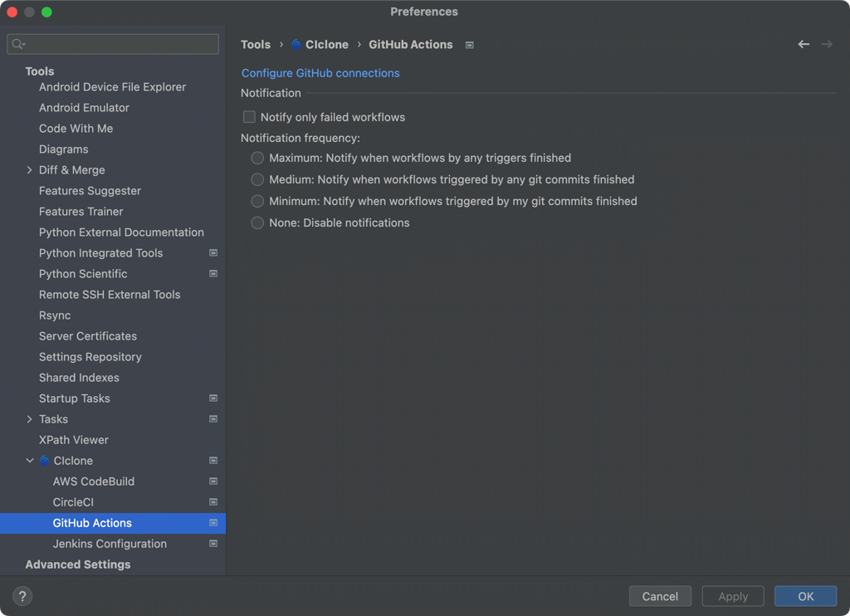Open Settings Repository page
Viewport: 850px width, 616px height.
coord(90,357)
